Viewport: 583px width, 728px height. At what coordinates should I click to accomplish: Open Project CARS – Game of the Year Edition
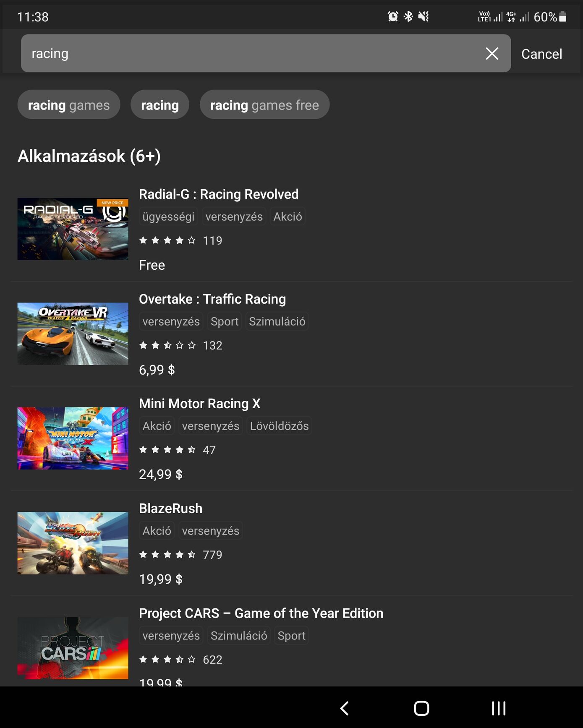[x=261, y=613]
